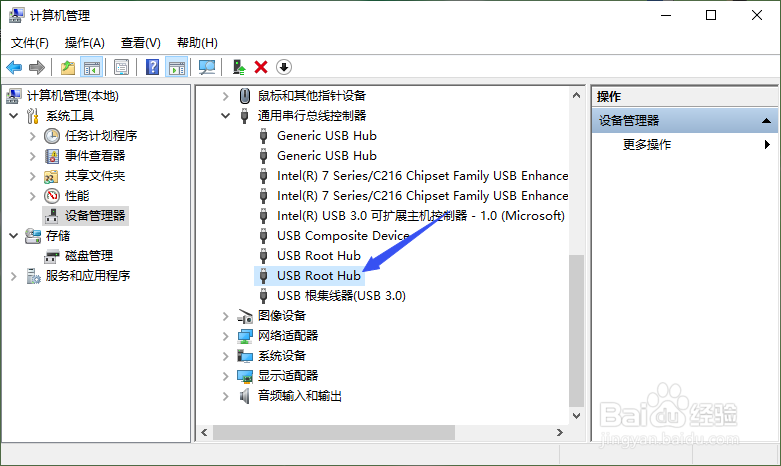The image size is (781, 466).
Task: Click the Up one level folder icon
Action: click(x=68, y=67)
